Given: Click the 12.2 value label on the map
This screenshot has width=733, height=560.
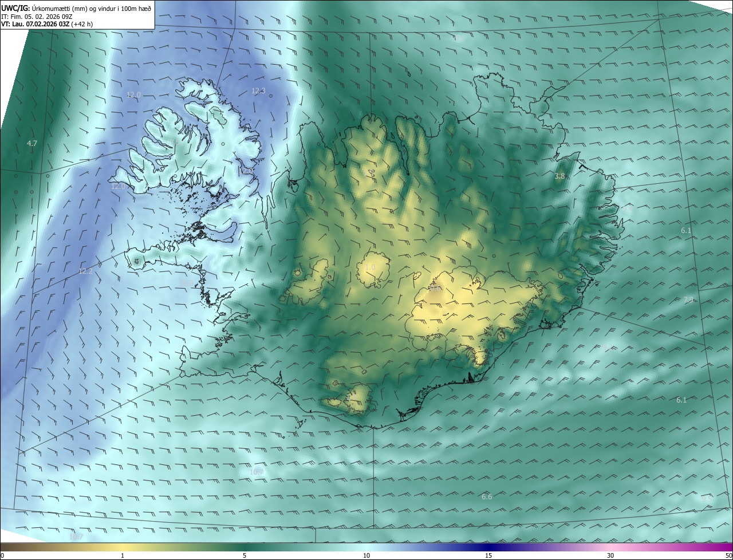Looking at the screenshot, I should (85, 271).
